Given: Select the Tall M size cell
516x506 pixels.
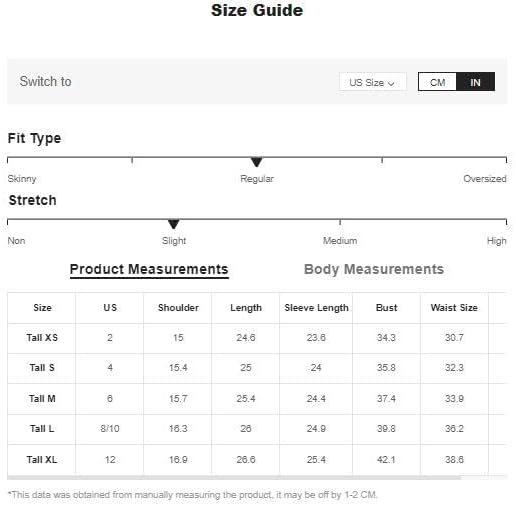Looking at the screenshot, I should pos(42,399).
